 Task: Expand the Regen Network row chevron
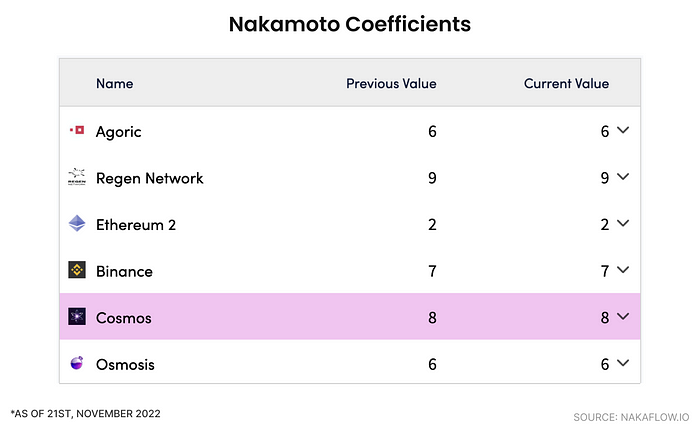tap(623, 176)
